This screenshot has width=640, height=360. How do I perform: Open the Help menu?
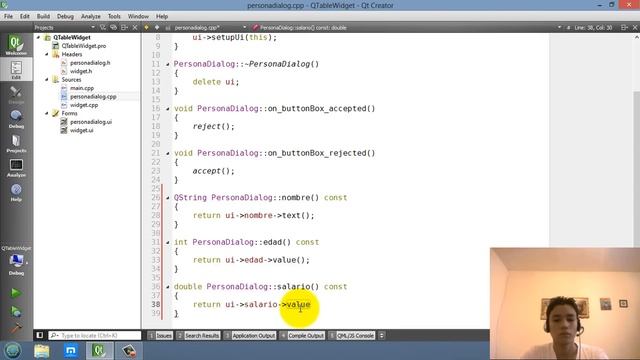162,16
